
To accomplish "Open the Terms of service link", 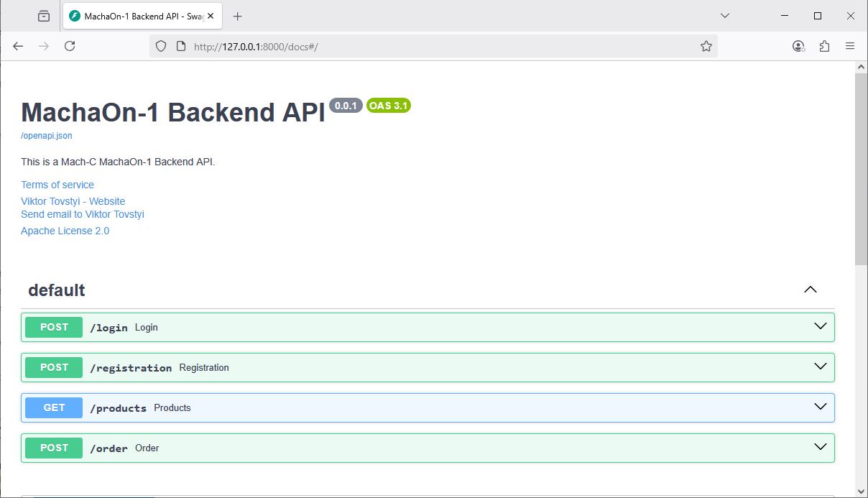I will point(57,185).
